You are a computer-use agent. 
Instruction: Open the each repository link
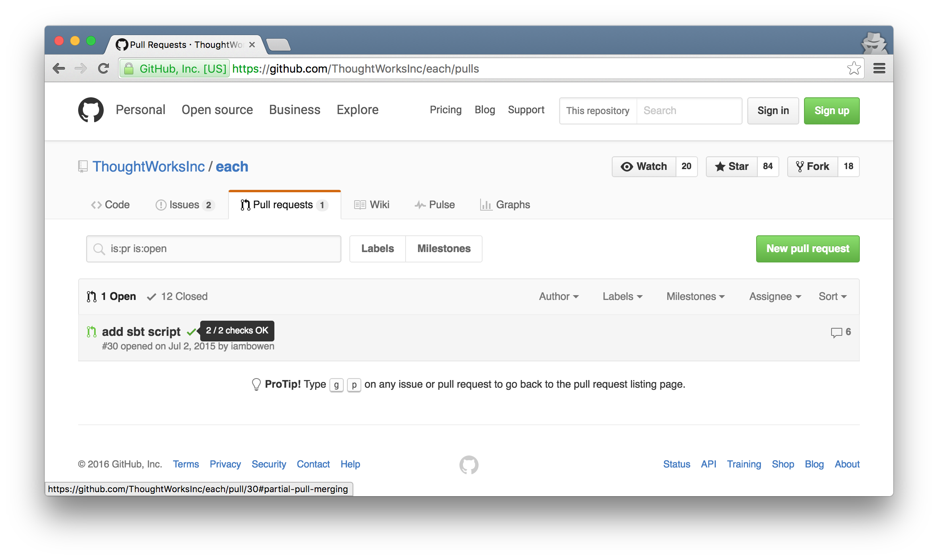click(232, 166)
